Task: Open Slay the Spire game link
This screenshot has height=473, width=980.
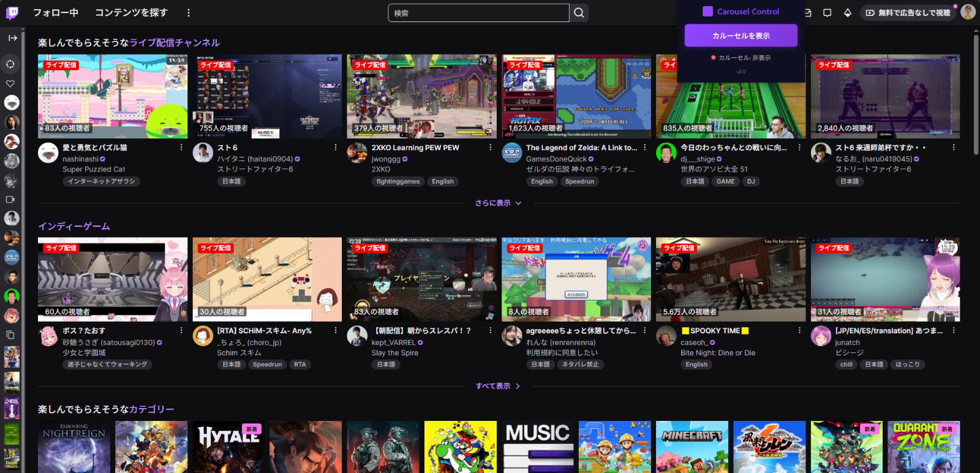Action: (x=395, y=353)
